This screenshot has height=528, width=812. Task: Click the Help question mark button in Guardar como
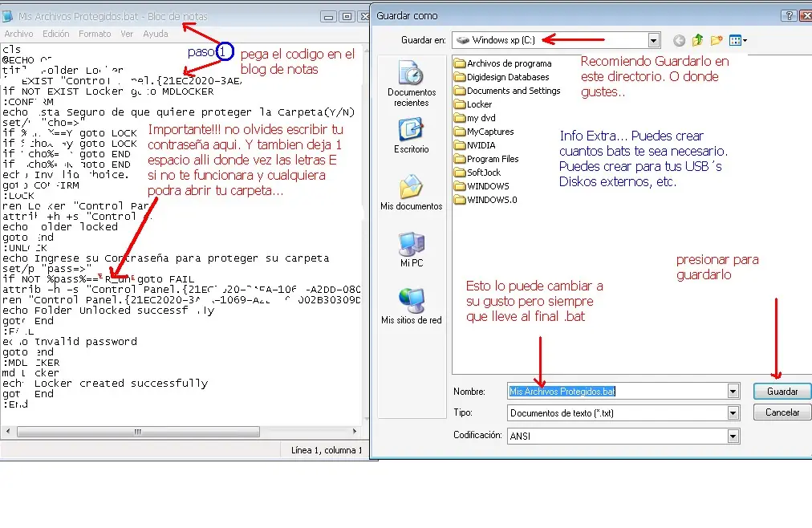(789, 16)
